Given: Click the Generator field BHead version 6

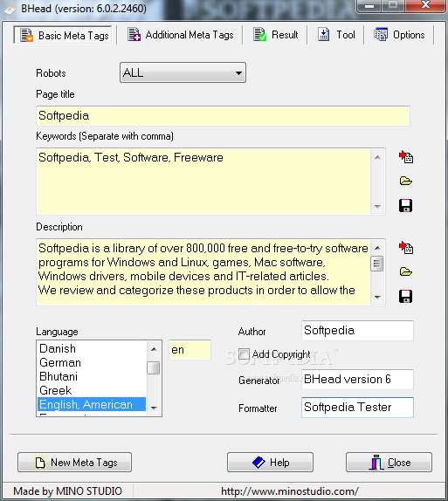Looking at the screenshot, I should [357, 380].
